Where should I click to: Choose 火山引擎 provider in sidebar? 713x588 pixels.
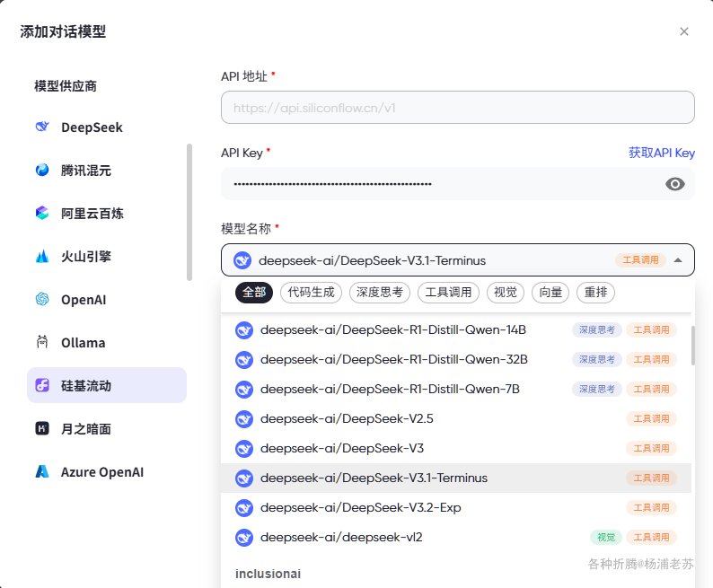coord(107,256)
